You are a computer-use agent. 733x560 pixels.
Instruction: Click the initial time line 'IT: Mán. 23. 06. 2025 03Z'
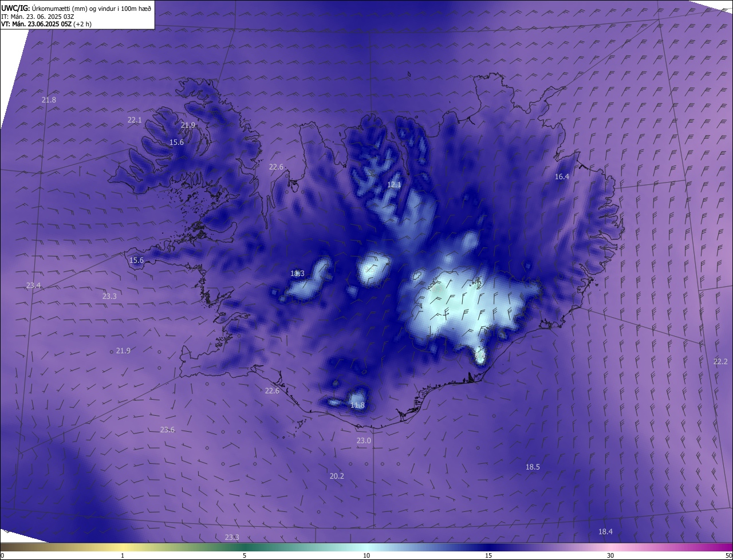(37, 17)
